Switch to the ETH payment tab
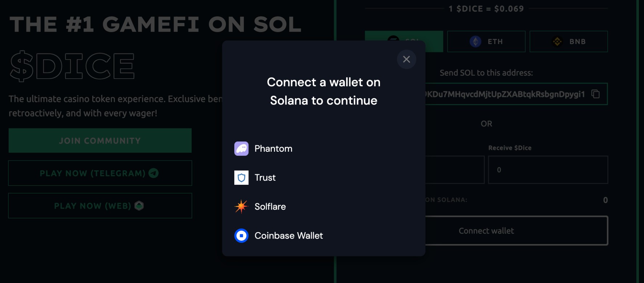The image size is (644, 283). (486, 41)
